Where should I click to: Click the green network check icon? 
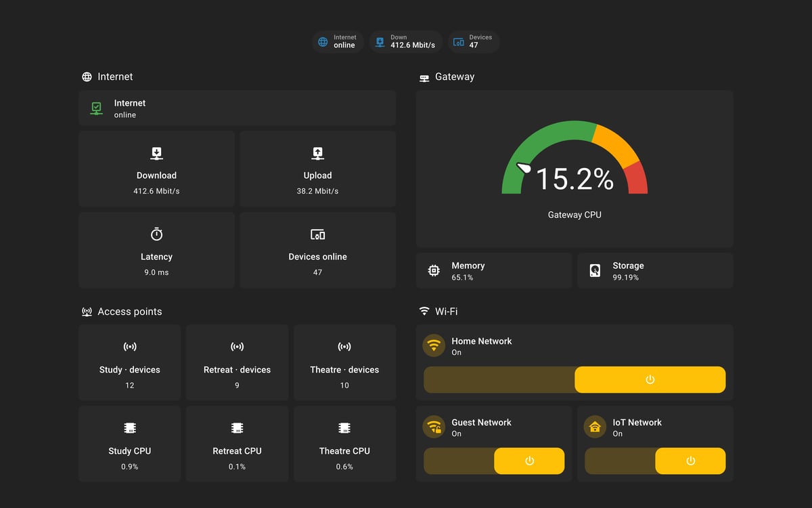96,108
